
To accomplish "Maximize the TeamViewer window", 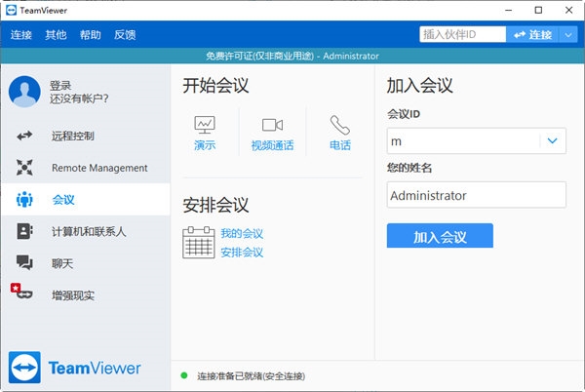I will [538, 10].
